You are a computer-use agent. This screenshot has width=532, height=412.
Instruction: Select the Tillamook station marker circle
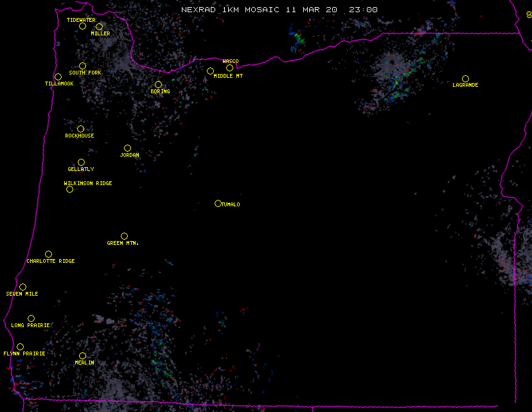tap(58, 77)
